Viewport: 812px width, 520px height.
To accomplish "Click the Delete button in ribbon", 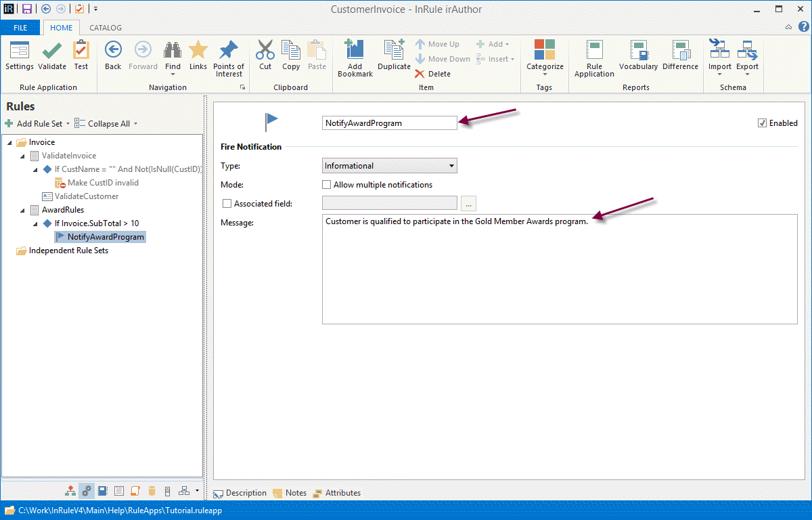I will click(x=433, y=74).
